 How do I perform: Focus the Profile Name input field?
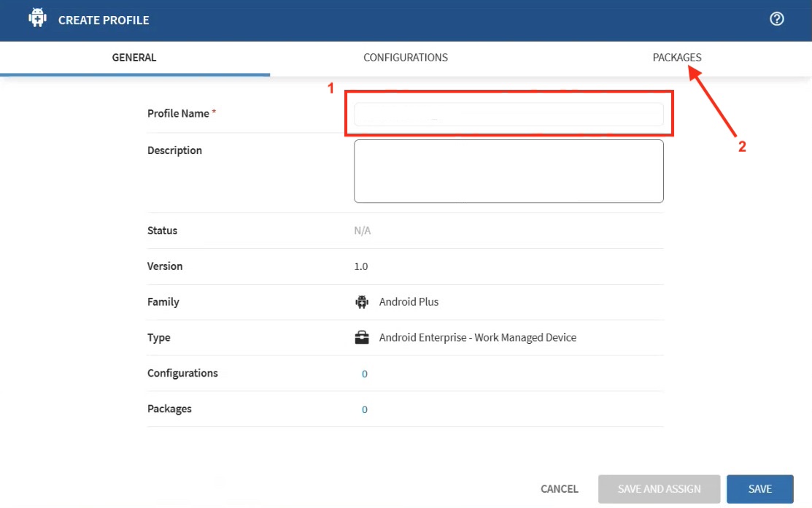click(509, 115)
